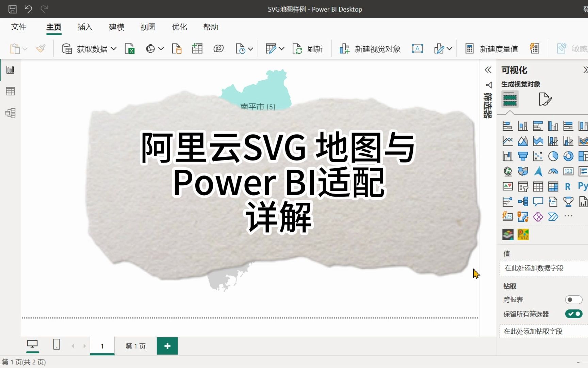This screenshot has height=368, width=588.
Task: Toggle the 保留所有筛选器 switch
Action: (574, 314)
